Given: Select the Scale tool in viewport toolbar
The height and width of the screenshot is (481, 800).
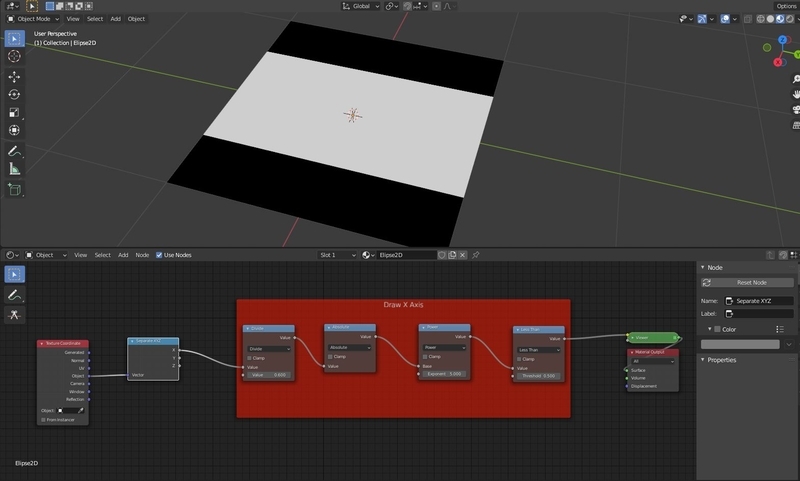Looking at the screenshot, I should click(x=14, y=112).
